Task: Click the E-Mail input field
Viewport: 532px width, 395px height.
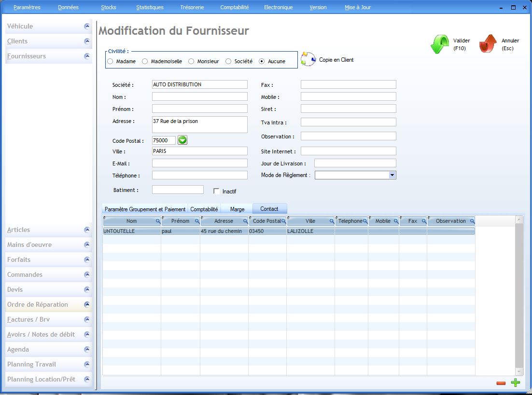Action: [x=200, y=163]
